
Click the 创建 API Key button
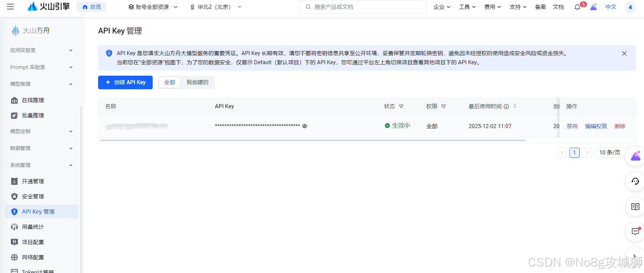(x=125, y=82)
